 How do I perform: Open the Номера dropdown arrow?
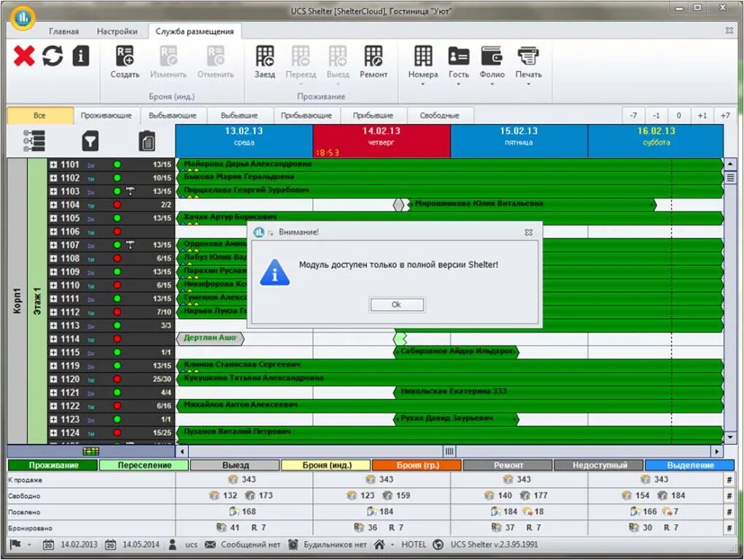coord(423,85)
